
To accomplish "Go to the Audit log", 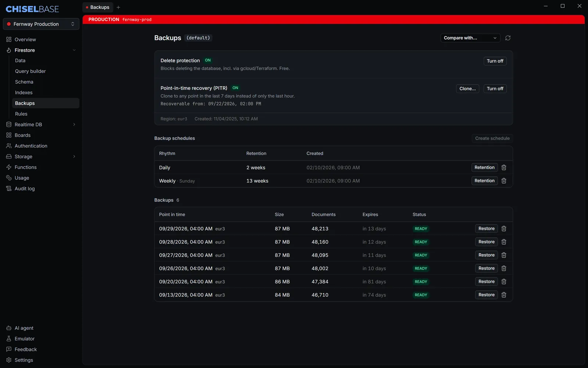I will (41, 188).
